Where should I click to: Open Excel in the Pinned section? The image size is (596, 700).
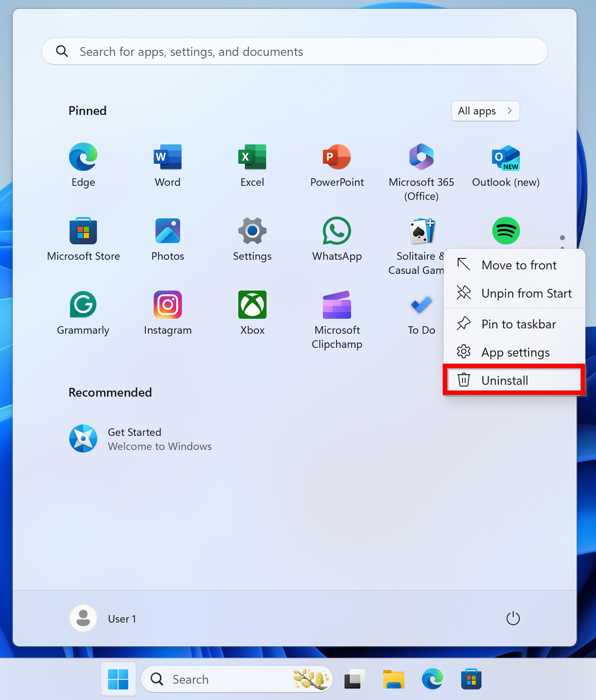click(252, 165)
